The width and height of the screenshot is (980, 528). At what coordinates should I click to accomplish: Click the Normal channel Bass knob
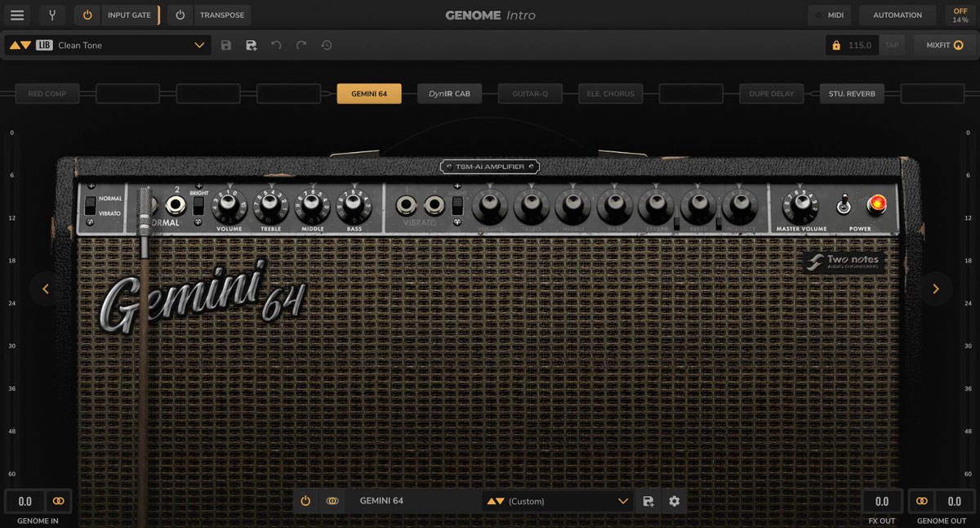point(354,205)
